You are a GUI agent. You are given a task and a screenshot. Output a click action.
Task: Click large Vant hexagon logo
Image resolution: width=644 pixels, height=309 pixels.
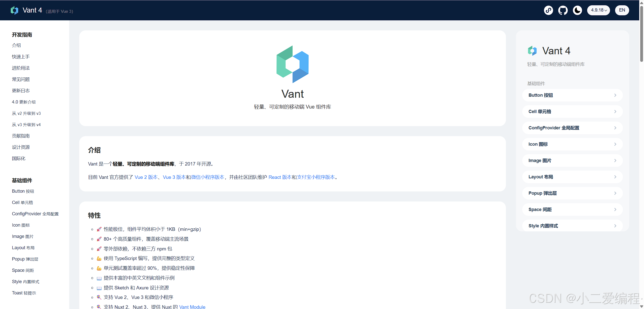[x=292, y=64]
